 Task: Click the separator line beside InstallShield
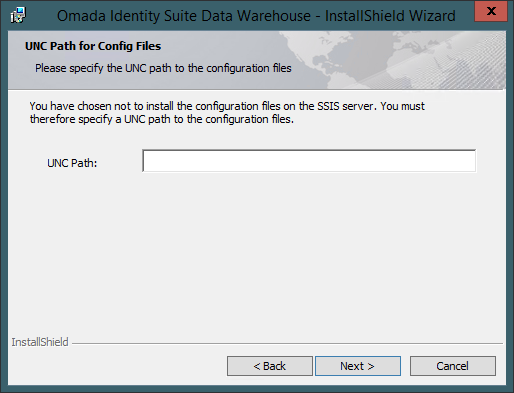(x=287, y=343)
